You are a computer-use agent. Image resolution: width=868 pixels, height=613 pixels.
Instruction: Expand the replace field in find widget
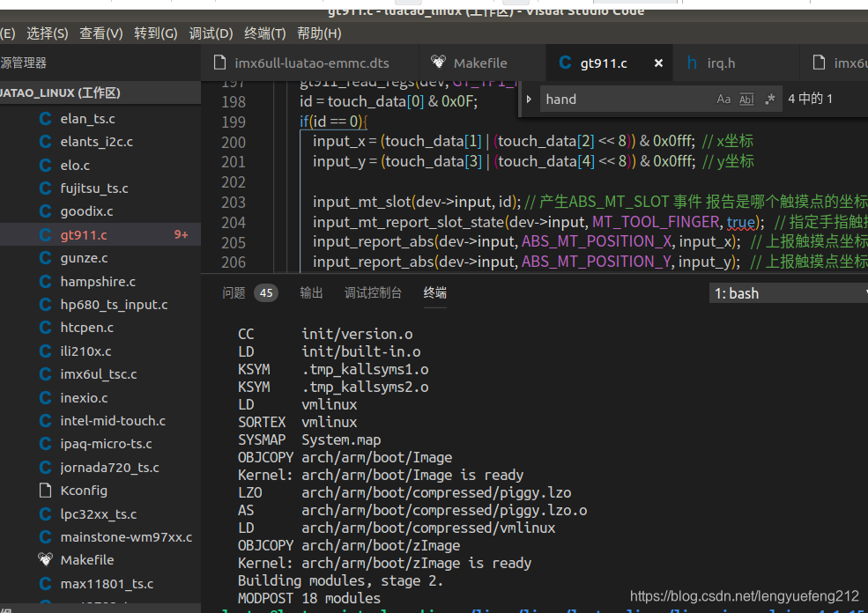529,99
